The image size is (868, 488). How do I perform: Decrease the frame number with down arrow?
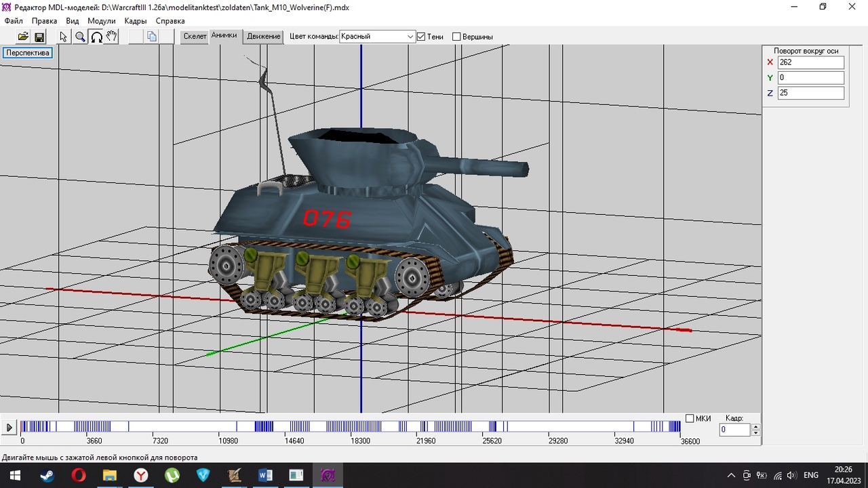pyautogui.click(x=756, y=433)
